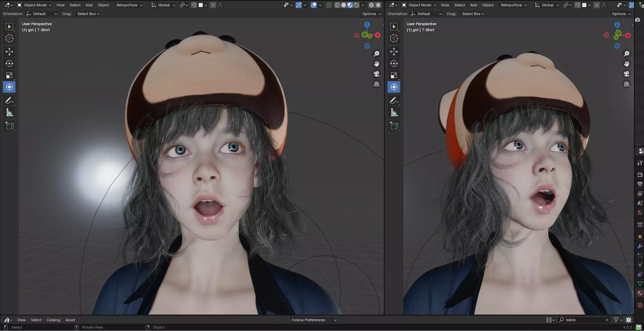Pick the Rotate tool in left viewport

[9, 63]
